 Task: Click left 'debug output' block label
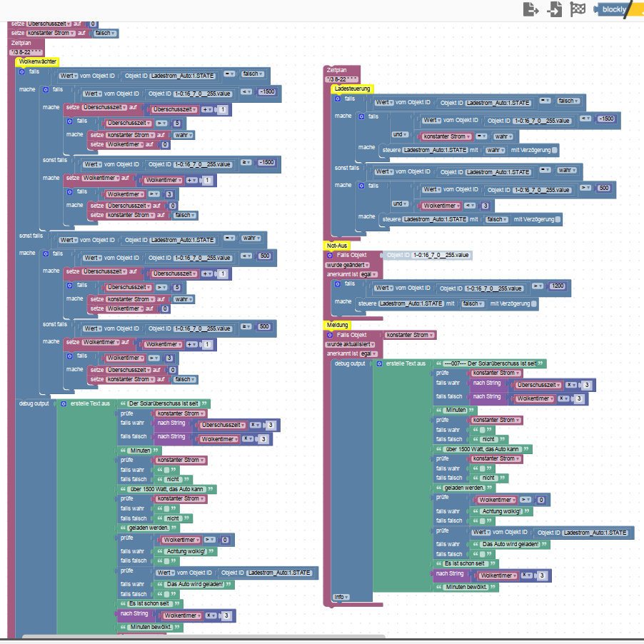click(x=34, y=403)
